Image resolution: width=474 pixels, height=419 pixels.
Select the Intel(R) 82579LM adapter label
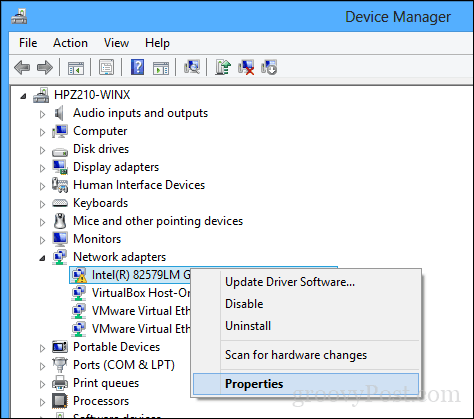click(x=141, y=275)
